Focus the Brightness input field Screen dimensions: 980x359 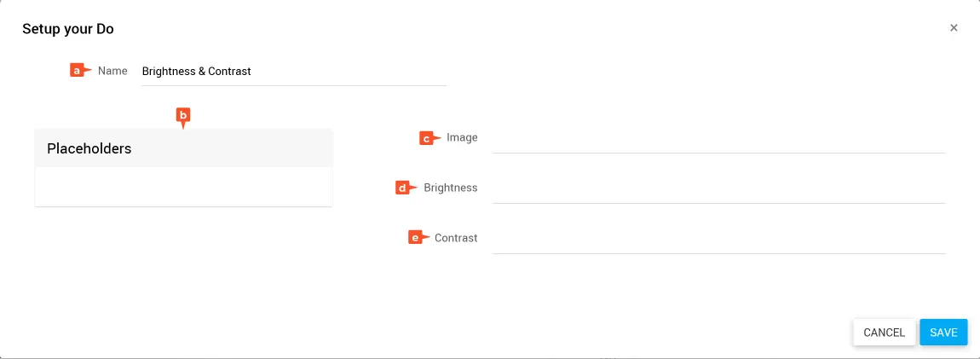click(x=718, y=189)
